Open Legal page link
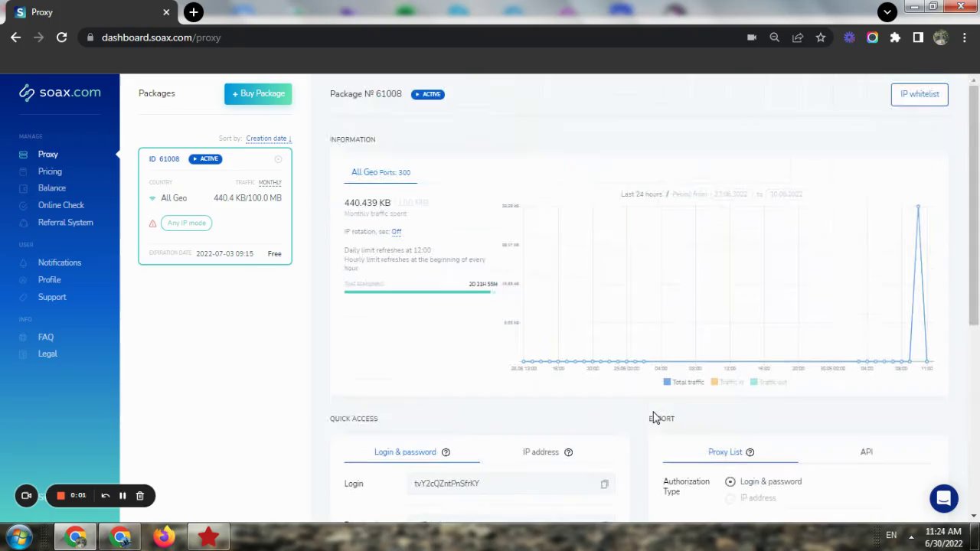Image resolution: width=980 pixels, height=551 pixels. click(47, 354)
